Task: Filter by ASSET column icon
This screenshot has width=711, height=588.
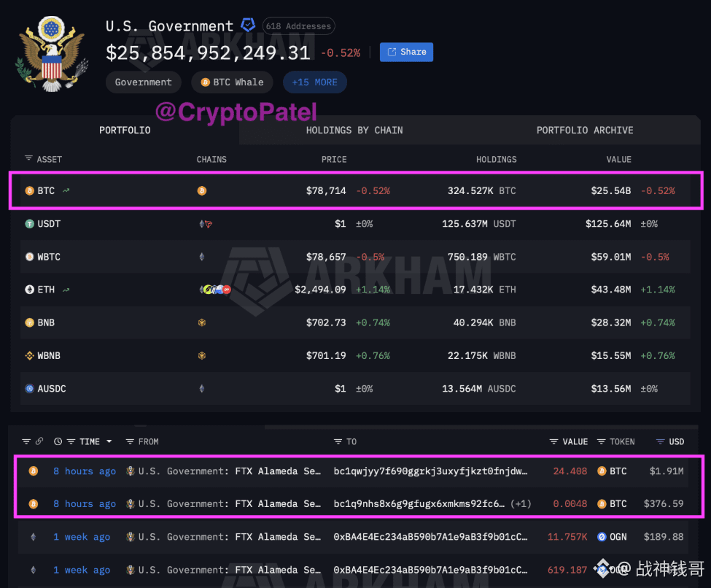Action: click(28, 158)
